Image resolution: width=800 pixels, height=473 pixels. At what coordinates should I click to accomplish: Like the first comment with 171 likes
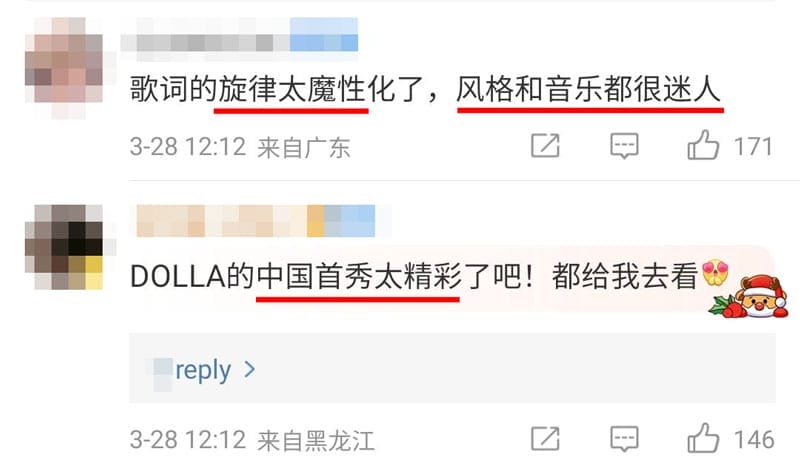click(703, 145)
